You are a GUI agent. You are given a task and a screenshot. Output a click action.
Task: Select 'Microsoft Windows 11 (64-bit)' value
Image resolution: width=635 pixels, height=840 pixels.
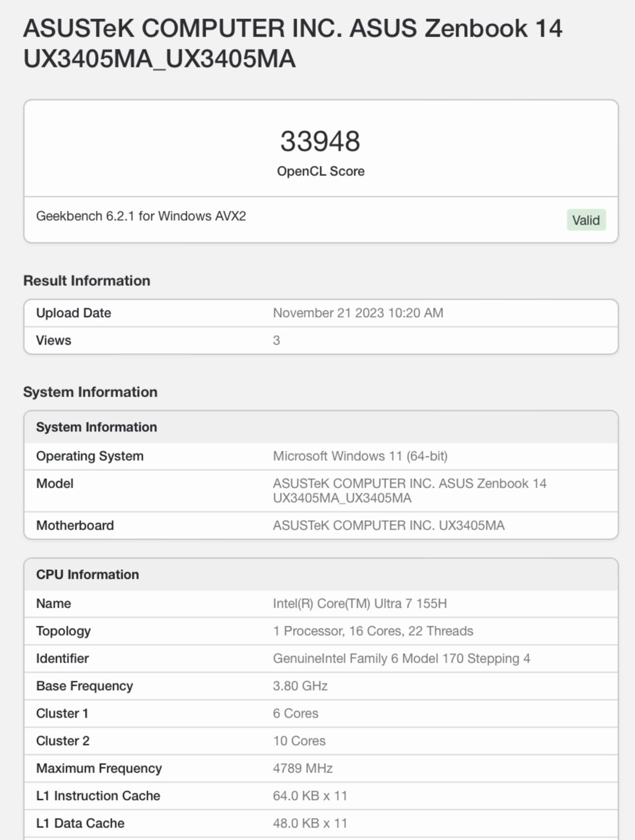tap(360, 456)
